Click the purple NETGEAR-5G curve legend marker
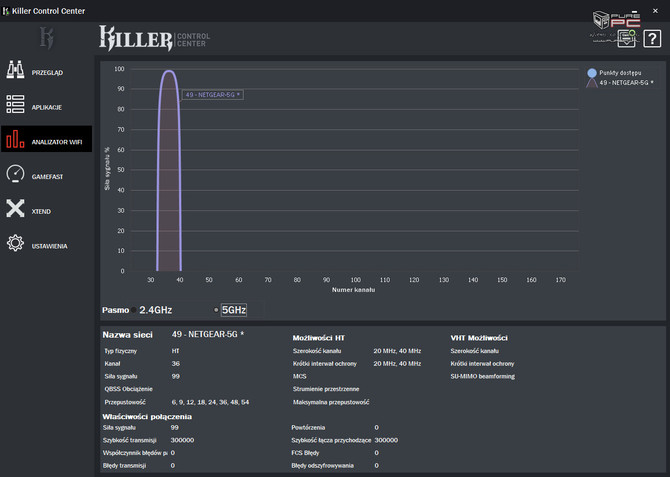This screenshot has width=670, height=477. pos(592,82)
